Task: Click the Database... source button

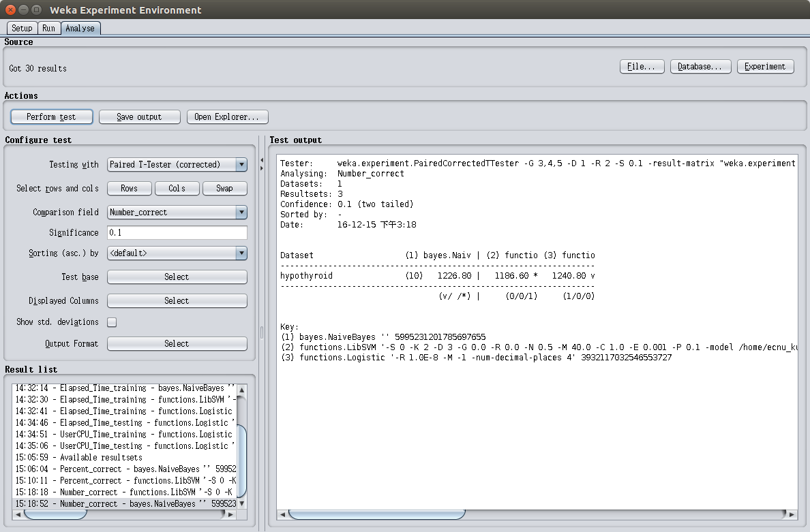Action: (x=700, y=67)
